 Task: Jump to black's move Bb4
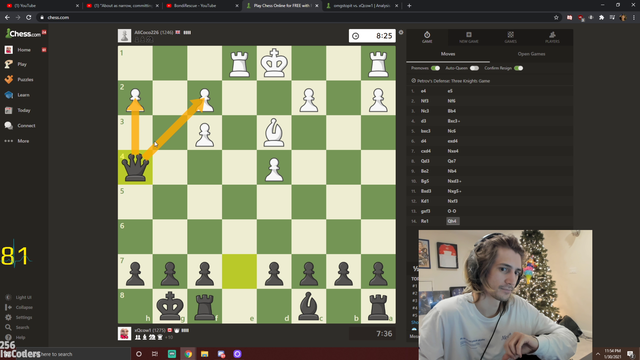(x=451, y=111)
